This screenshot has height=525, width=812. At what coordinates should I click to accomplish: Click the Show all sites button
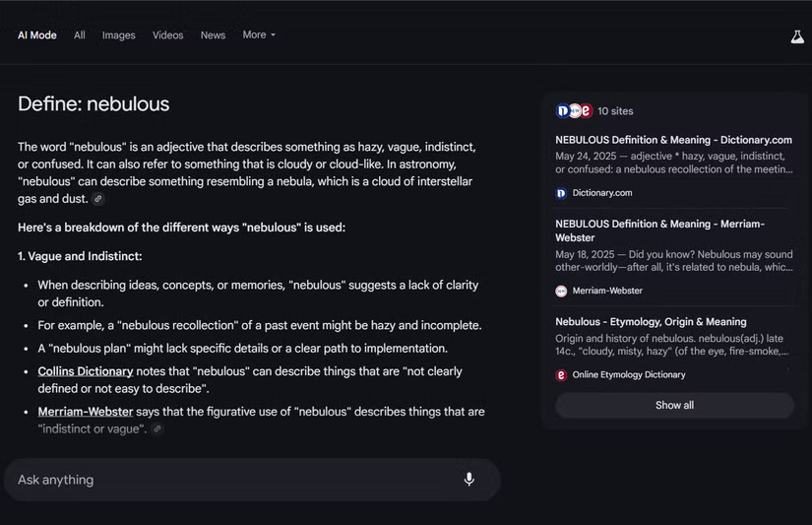click(674, 405)
